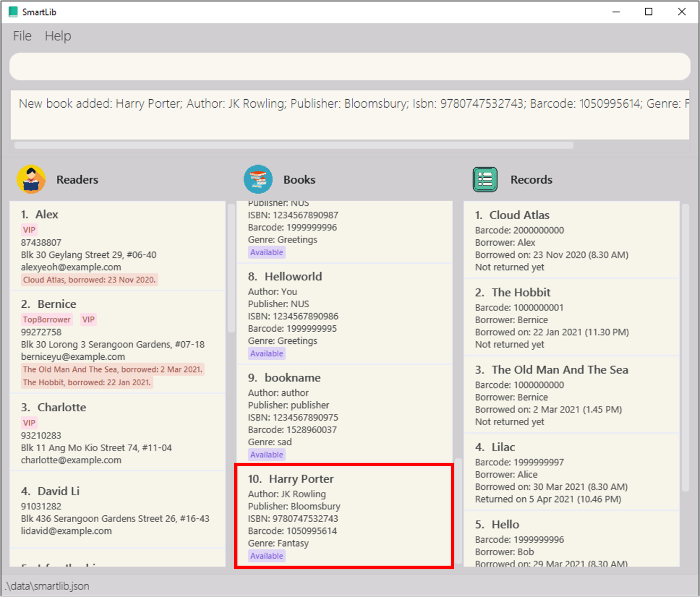Click email charlotte@example.com
700x597 pixels.
71,460
